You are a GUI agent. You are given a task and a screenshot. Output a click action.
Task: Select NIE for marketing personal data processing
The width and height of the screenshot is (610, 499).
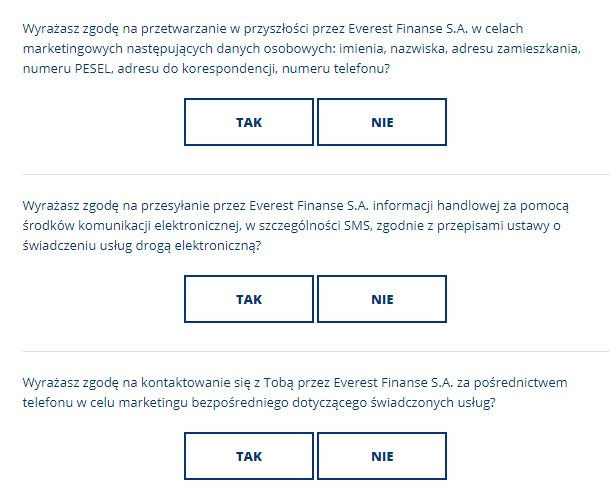click(382, 122)
